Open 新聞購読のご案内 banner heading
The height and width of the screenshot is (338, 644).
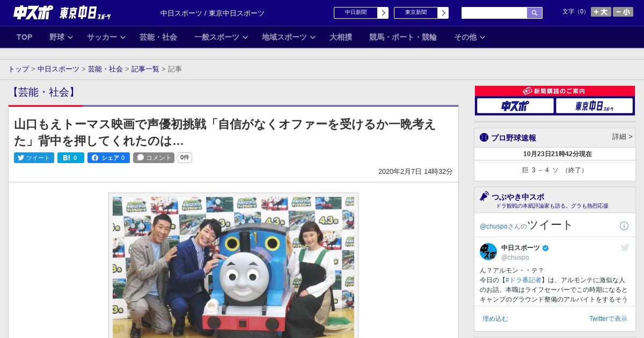(x=555, y=91)
